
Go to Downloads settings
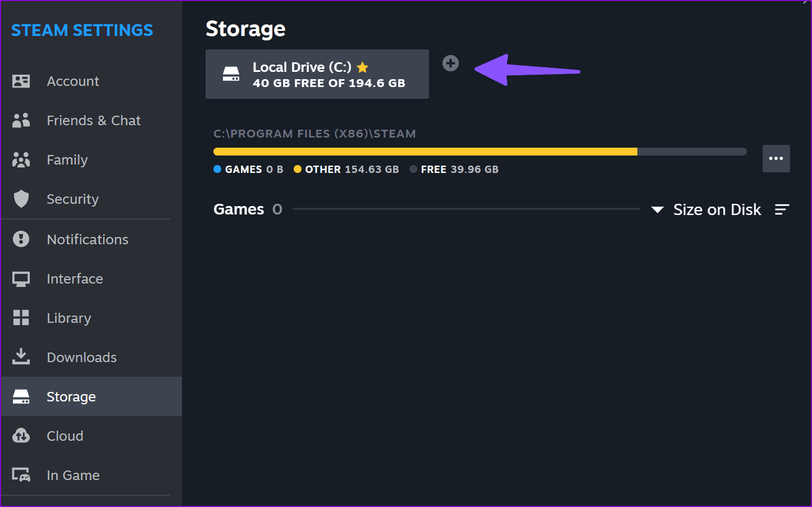91,358
